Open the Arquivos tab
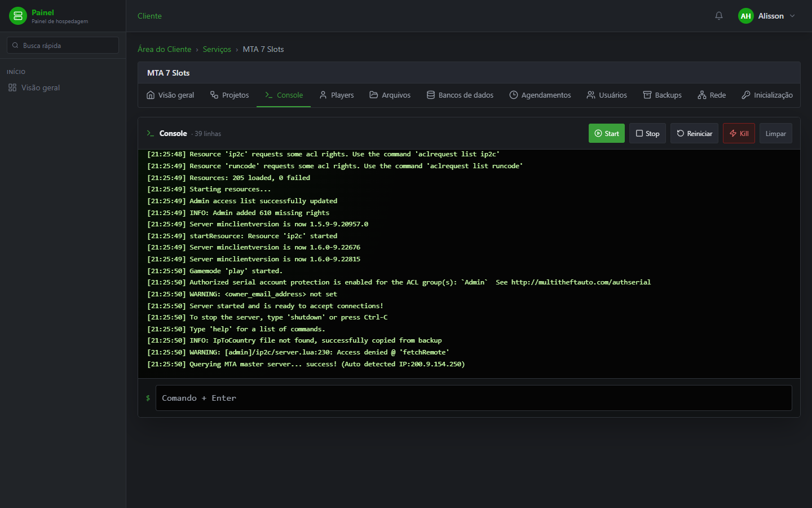Viewport: 812px width, 508px height. tap(390, 95)
